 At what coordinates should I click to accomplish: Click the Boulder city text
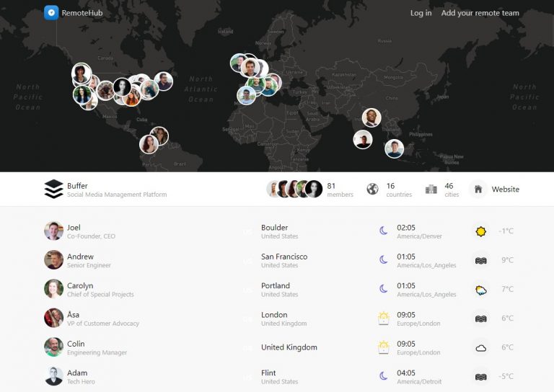coord(275,228)
